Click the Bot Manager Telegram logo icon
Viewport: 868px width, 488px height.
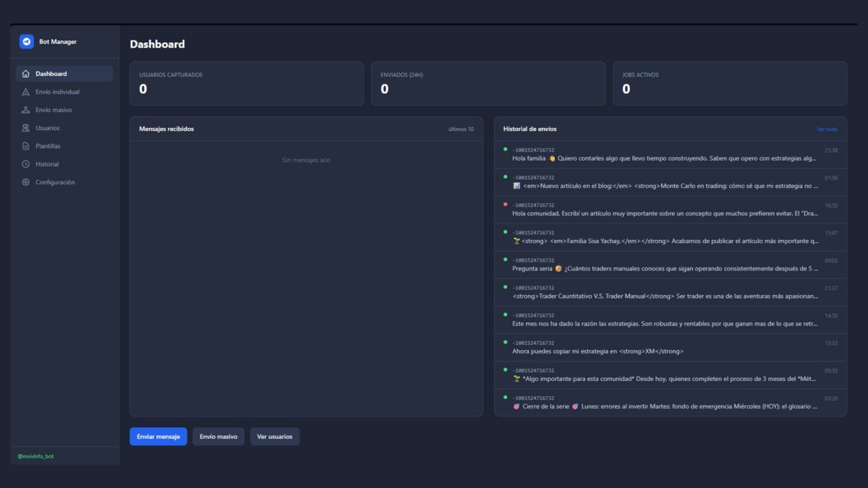click(27, 42)
